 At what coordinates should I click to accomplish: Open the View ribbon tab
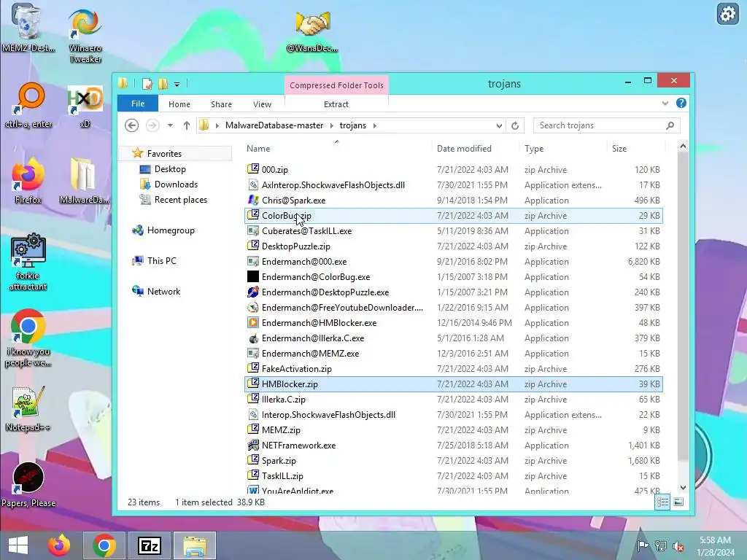(x=262, y=104)
